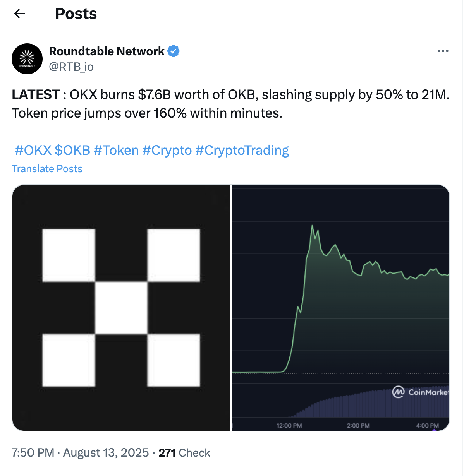Image resolution: width=464 pixels, height=476 pixels.
Task: Click the #OKX hashtag
Action: click(33, 150)
